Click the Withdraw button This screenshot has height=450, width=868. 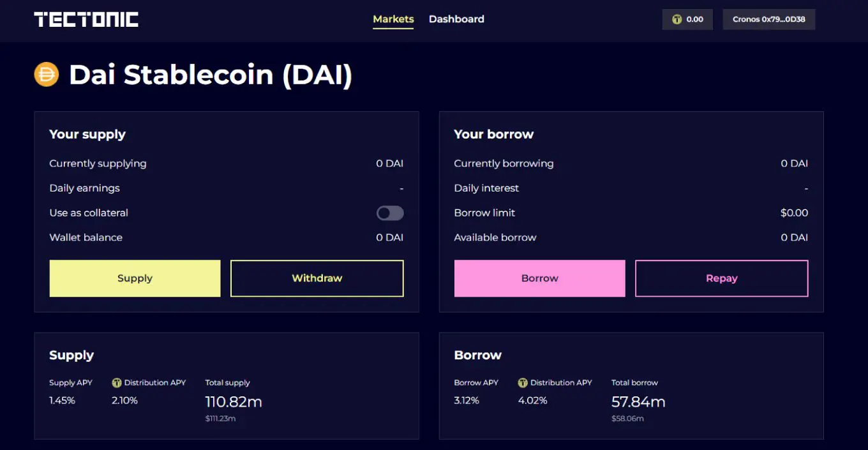(x=317, y=278)
